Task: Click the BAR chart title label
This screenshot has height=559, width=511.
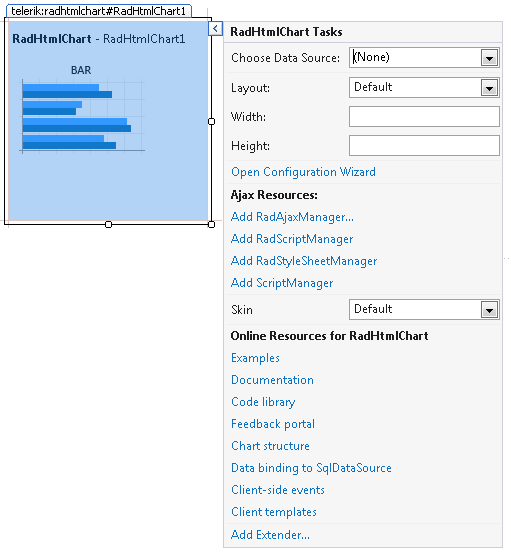Action: click(81, 70)
